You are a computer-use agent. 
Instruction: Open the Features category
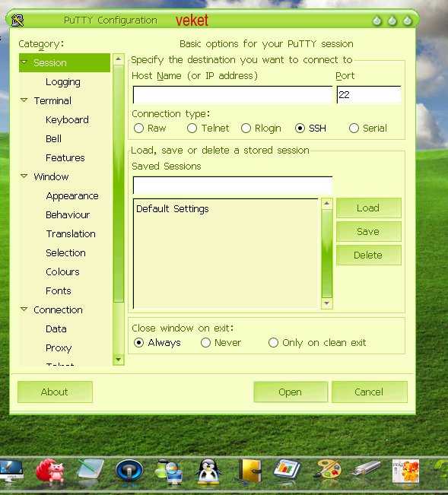click(x=65, y=158)
